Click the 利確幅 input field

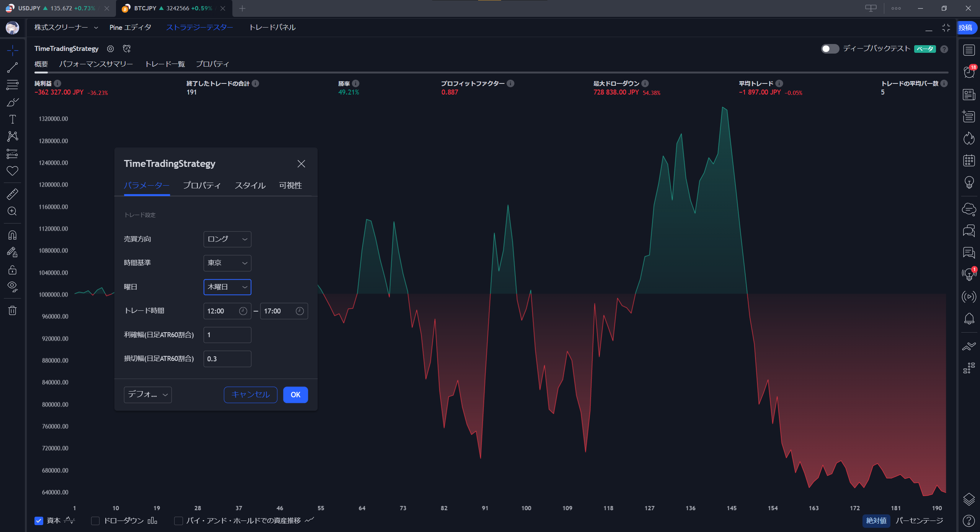click(227, 335)
